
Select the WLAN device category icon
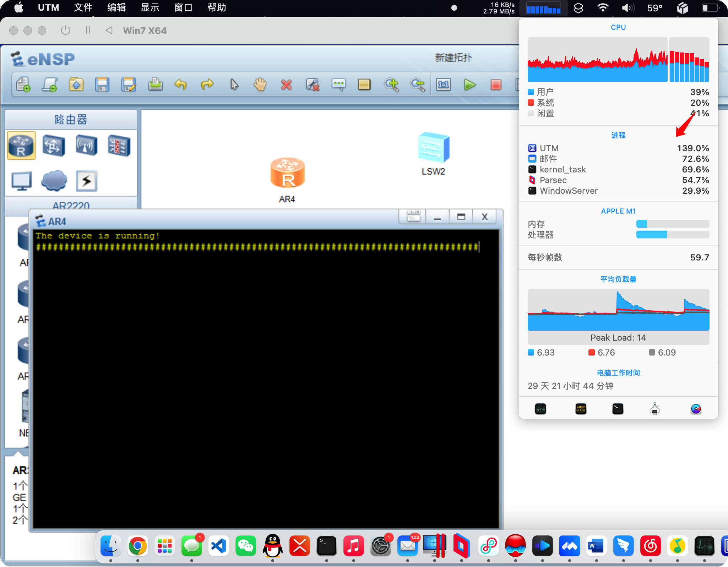(x=86, y=145)
